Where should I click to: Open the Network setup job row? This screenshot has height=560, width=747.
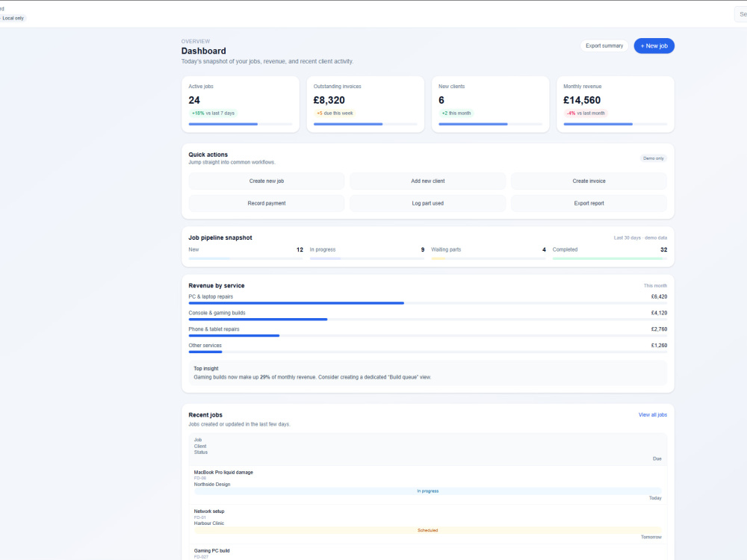point(428,524)
